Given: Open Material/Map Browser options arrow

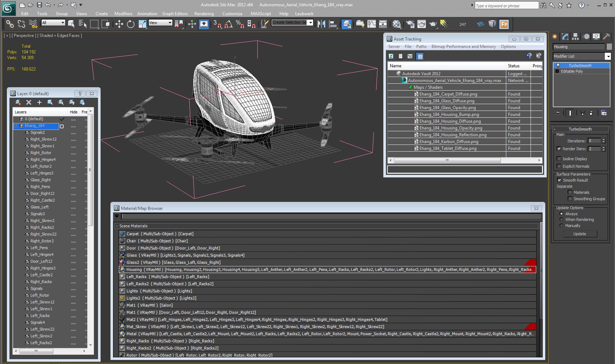Looking at the screenshot, I should point(117,216).
